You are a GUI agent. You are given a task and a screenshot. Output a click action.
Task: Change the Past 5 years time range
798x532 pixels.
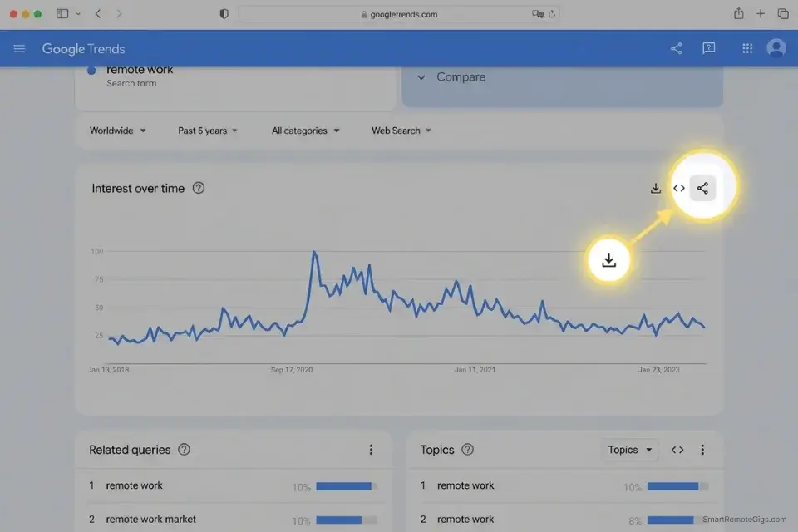click(206, 131)
